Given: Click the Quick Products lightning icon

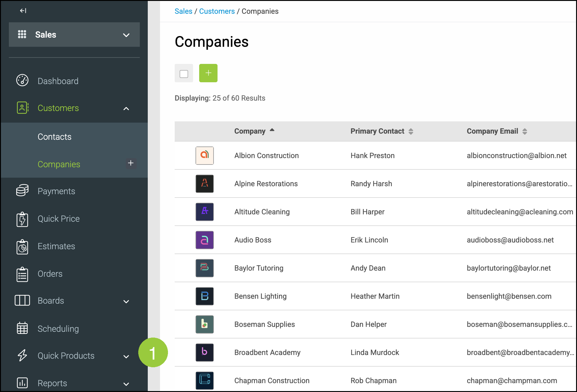Looking at the screenshot, I should 22,355.
